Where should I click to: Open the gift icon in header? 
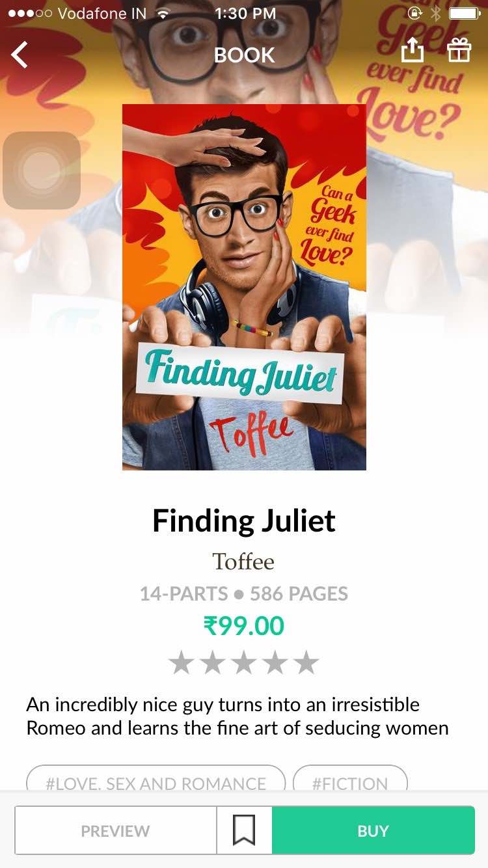click(x=459, y=49)
